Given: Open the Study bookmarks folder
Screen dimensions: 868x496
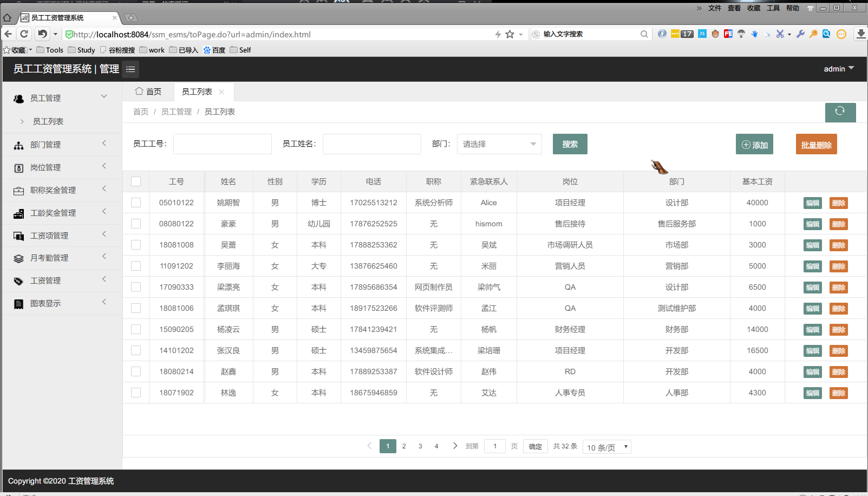Looking at the screenshot, I should 81,50.
